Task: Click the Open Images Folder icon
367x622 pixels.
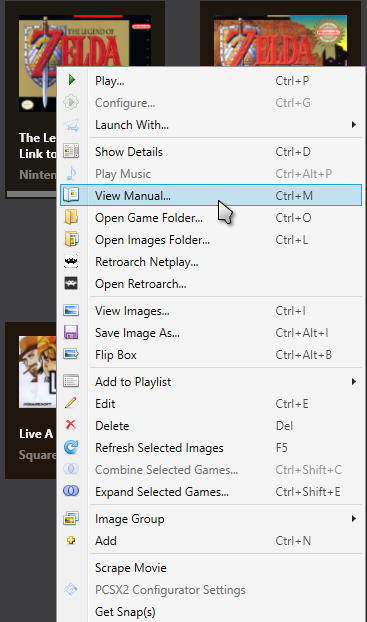Action: (71, 239)
